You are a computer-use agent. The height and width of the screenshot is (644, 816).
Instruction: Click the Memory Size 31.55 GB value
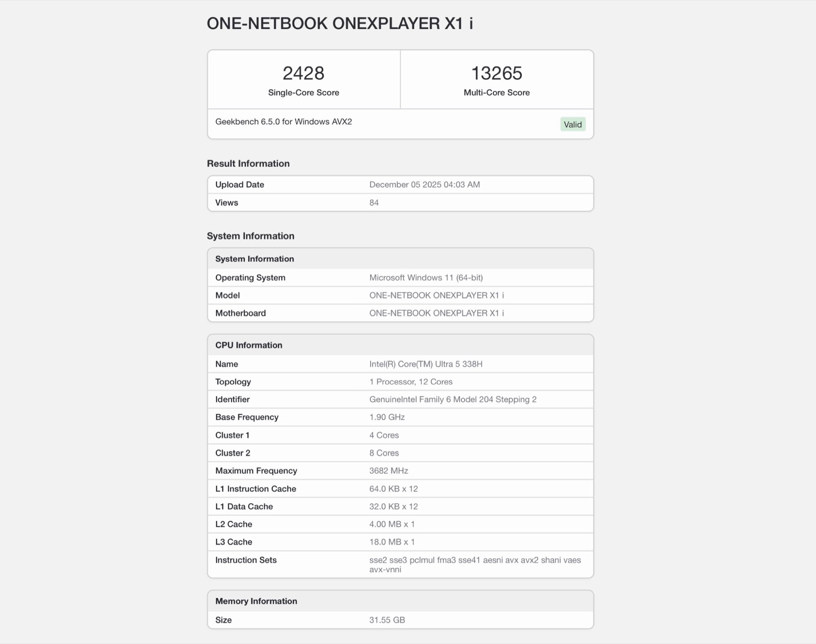(x=387, y=620)
